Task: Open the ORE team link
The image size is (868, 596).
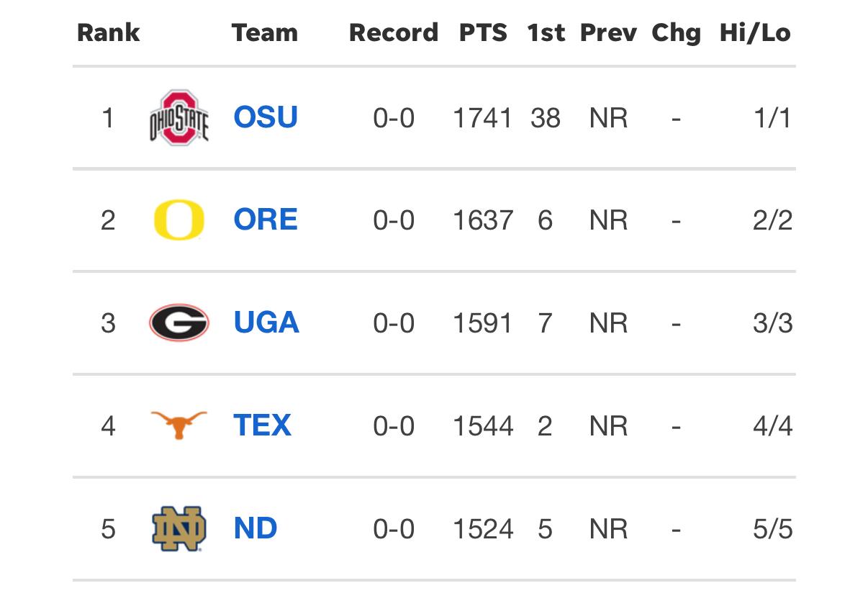Action: click(x=266, y=220)
